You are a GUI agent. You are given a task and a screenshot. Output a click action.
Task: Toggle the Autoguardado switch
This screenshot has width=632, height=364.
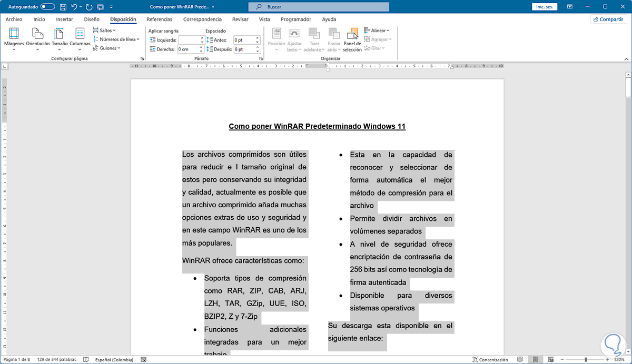tap(48, 7)
